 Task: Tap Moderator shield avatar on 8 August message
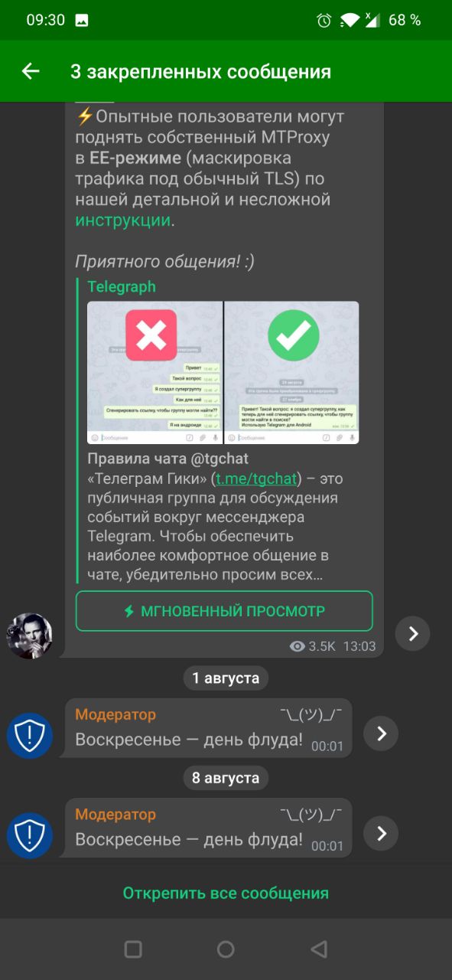point(30,835)
